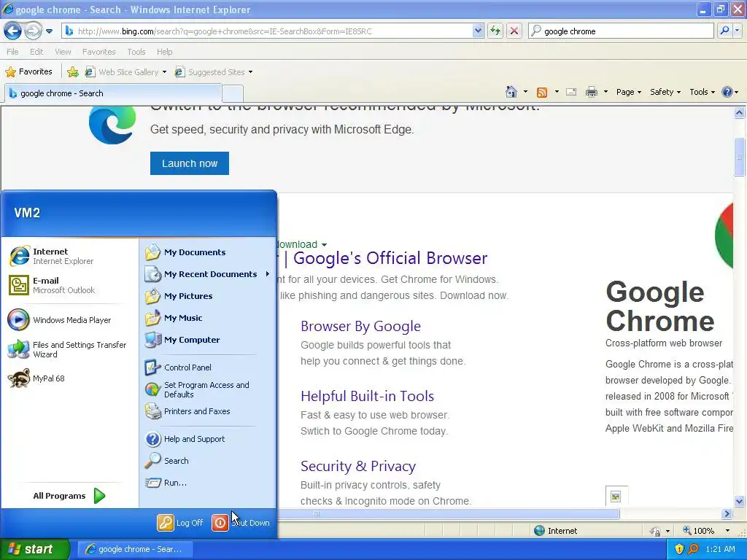Open Set Program Access and Defaults
Viewport: 747px width, 560px height.
(208, 389)
